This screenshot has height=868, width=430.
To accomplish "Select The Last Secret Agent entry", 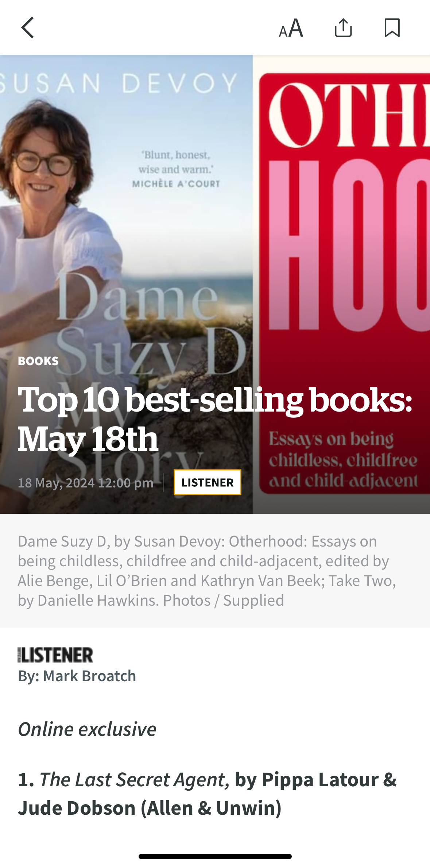I will [x=207, y=794].
